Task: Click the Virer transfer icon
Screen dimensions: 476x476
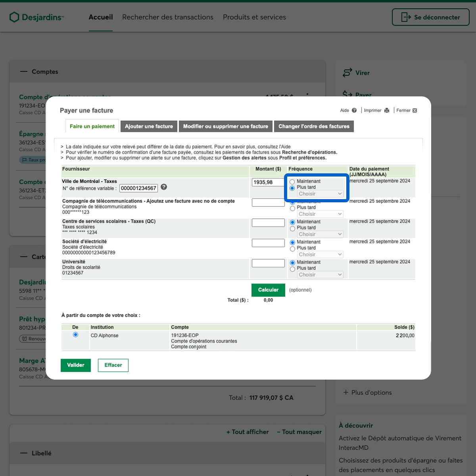Action: click(x=347, y=73)
